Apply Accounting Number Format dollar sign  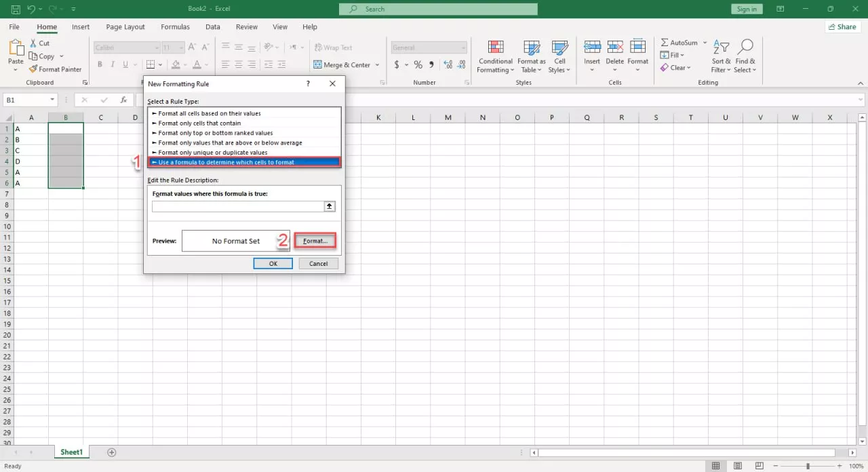point(397,65)
